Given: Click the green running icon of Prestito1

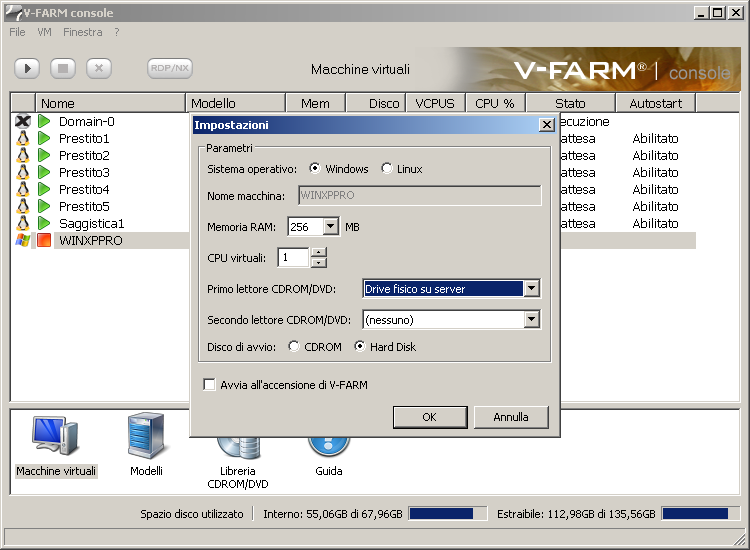Looking at the screenshot, I should coord(44,139).
